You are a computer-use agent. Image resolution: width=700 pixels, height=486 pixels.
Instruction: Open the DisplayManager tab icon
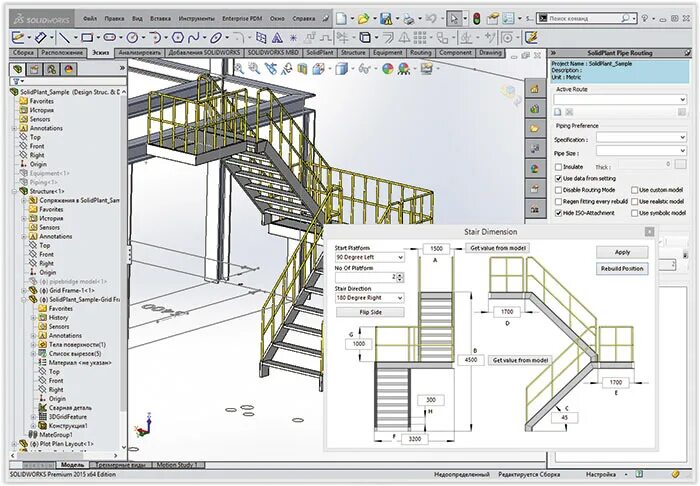[x=69, y=69]
